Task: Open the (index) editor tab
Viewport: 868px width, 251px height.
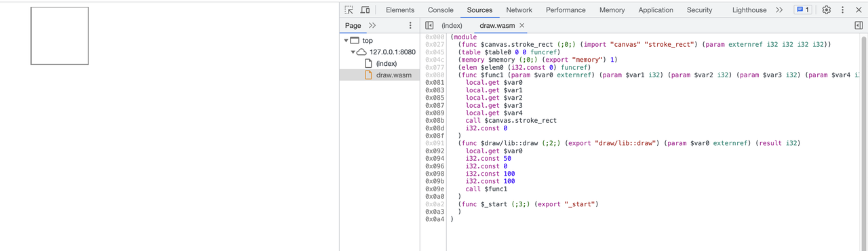Action: pos(452,26)
